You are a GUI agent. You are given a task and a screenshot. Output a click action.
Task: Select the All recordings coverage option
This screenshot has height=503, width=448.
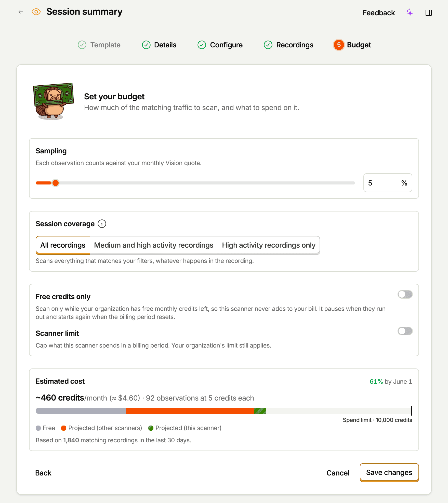(63, 245)
